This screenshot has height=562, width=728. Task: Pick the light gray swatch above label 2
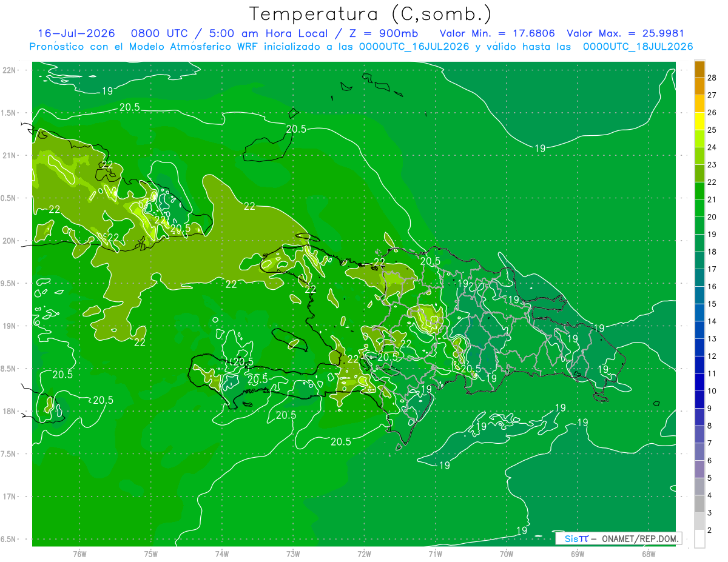tap(699, 521)
